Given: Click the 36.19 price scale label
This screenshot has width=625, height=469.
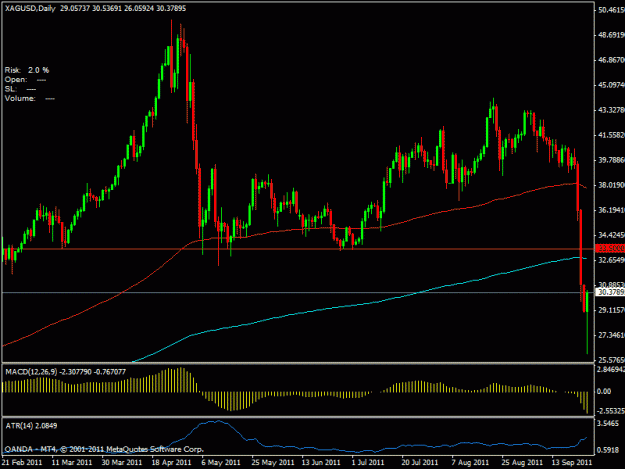Looking at the screenshot, I should click(611, 210).
